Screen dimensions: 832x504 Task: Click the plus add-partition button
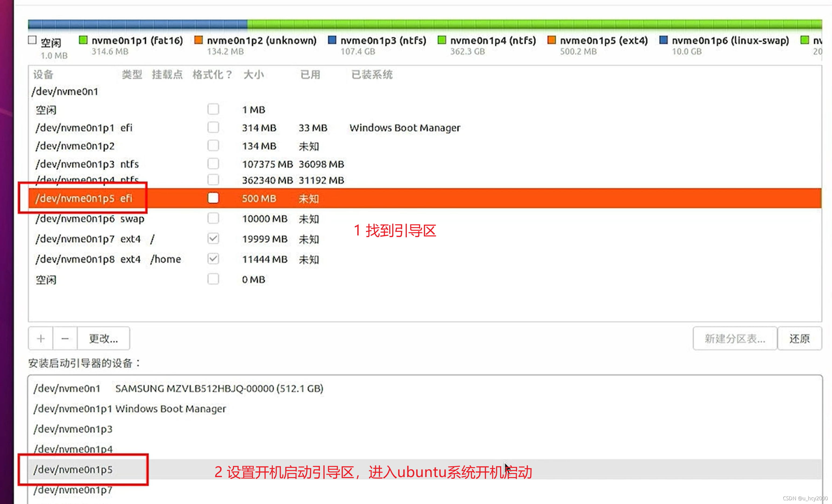pyautogui.click(x=41, y=338)
